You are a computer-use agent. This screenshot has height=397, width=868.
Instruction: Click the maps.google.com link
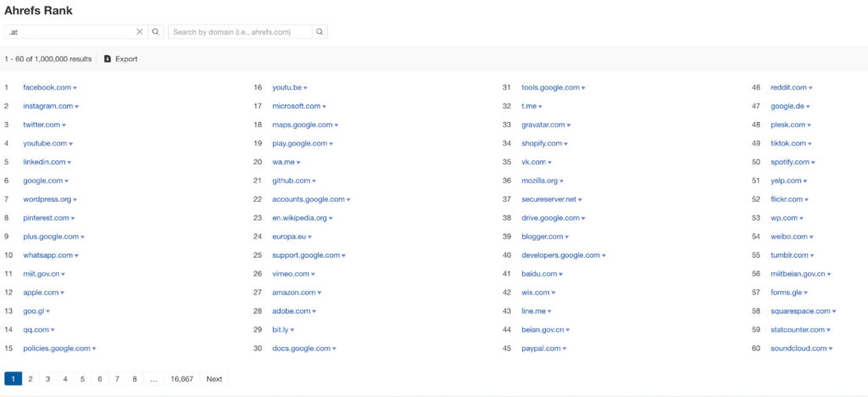(x=303, y=125)
